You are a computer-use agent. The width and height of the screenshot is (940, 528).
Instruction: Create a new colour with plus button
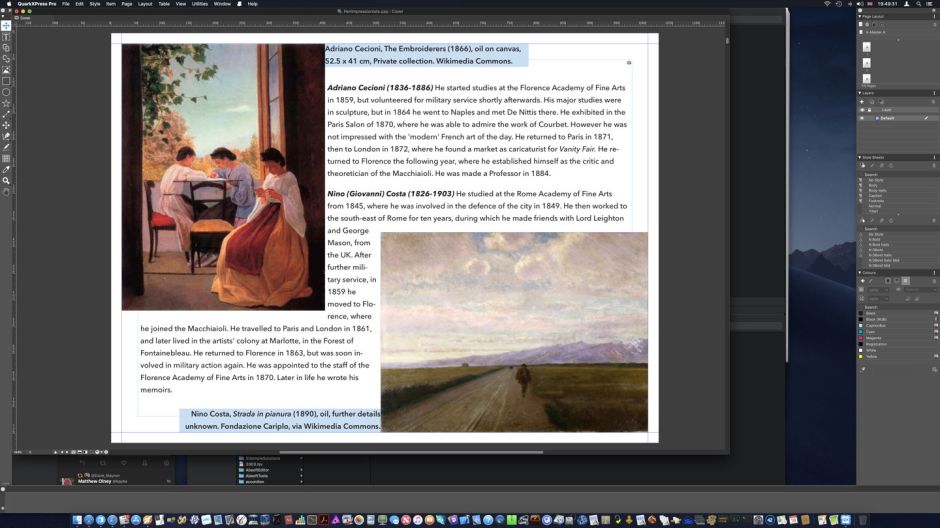coord(862,281)
